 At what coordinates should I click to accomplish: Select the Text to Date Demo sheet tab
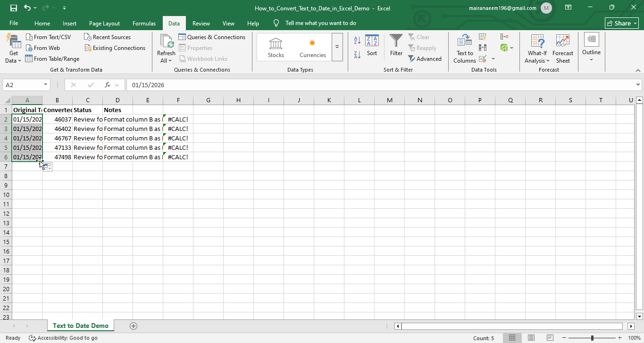tap(81, 326)
